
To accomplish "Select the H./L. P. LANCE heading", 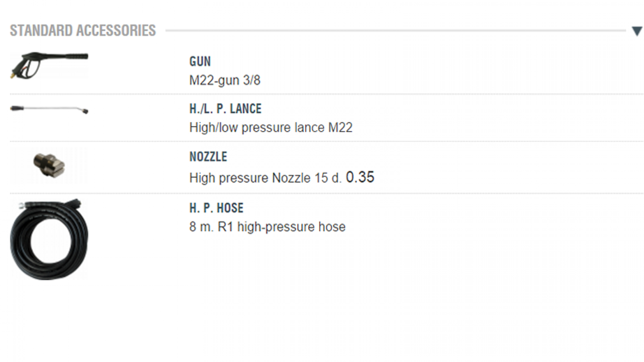I will coord(225,109).
